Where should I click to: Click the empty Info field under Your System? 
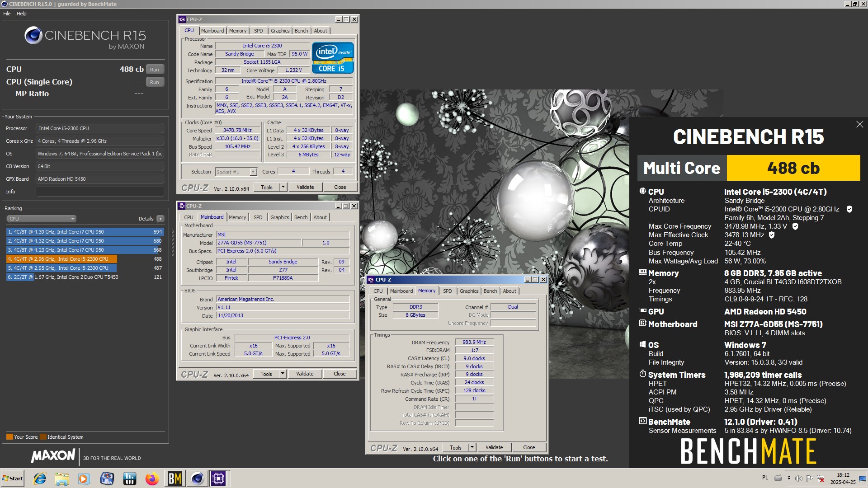[x=99, y=192]
